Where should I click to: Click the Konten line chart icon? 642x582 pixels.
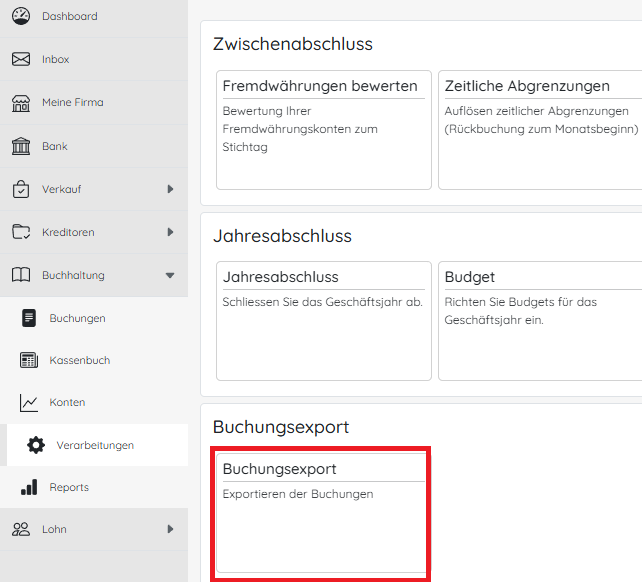point(29,403)
